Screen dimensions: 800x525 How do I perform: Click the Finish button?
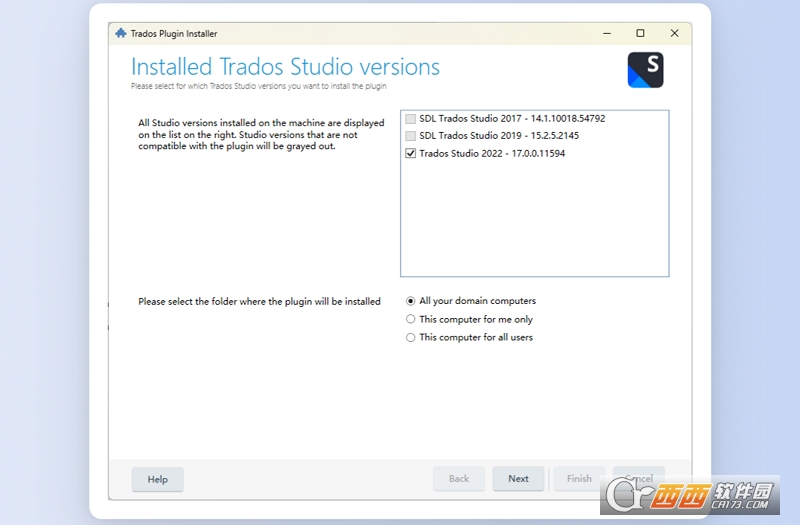pyautogui.click(x=579, y=479)
